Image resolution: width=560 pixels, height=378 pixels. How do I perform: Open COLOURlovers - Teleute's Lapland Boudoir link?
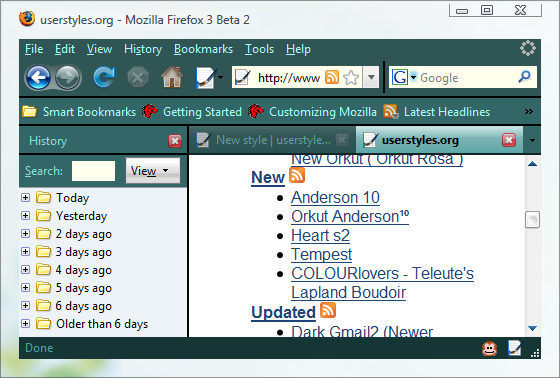(x=382, y=283)
